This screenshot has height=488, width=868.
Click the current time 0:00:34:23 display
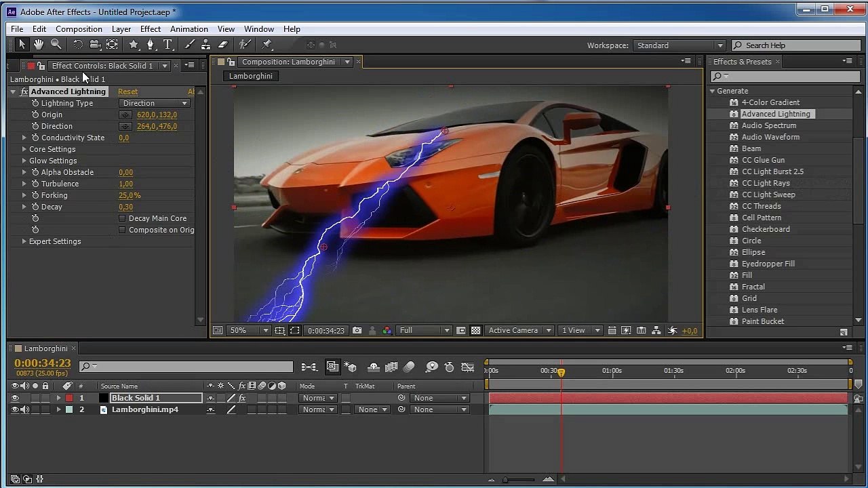tap(43, 364)
